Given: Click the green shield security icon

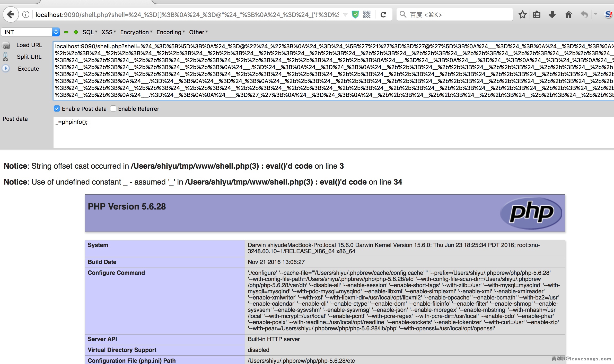Looking at the screenshot, I should pyautogui.click(x=355, y=15).
